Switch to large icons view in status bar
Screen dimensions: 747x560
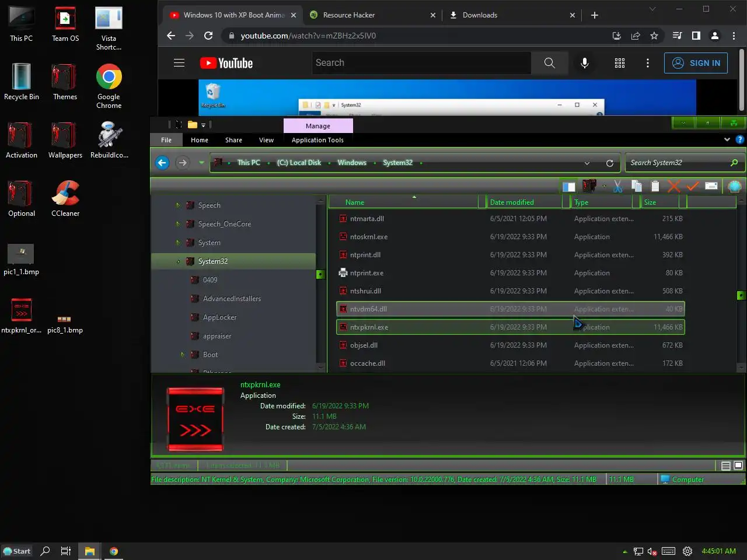pos(738,466)
